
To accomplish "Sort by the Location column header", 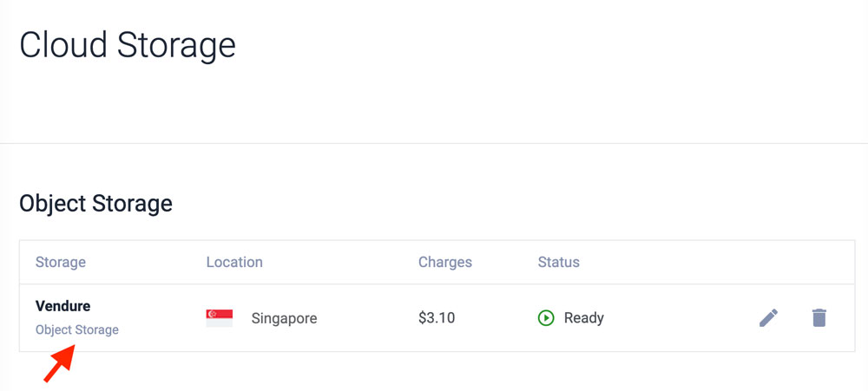I will click(x=234, y=262).
